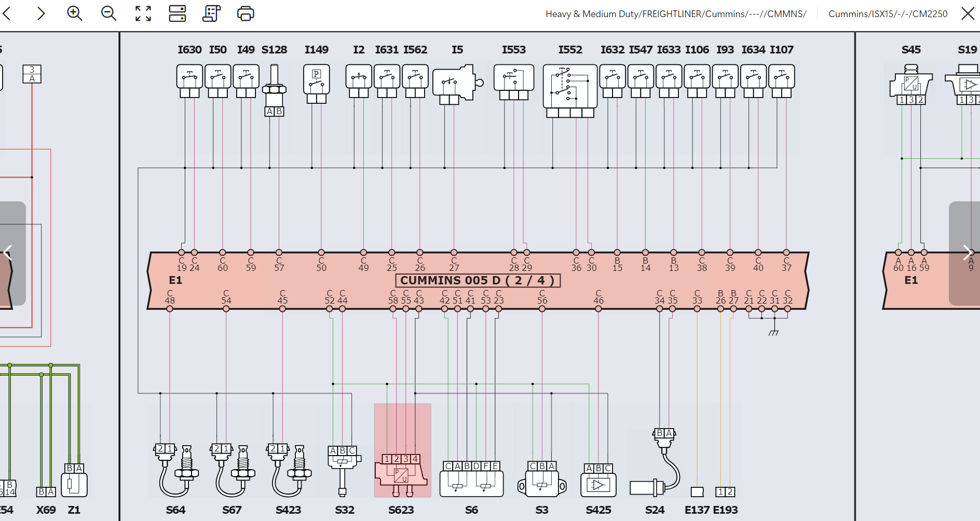The height and width of the screenshot is (521, 980).
Task: Close the diagram viewer
Action: [968, 13]
